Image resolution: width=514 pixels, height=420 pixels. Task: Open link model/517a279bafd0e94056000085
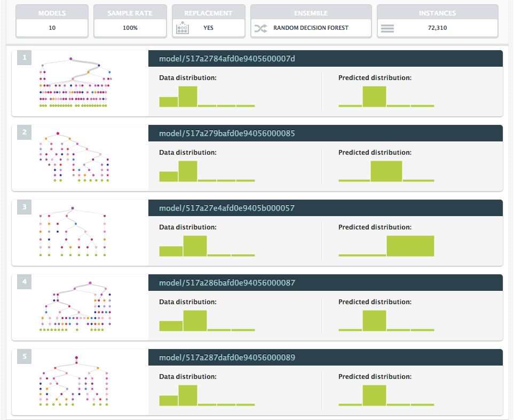click(227, 133)
